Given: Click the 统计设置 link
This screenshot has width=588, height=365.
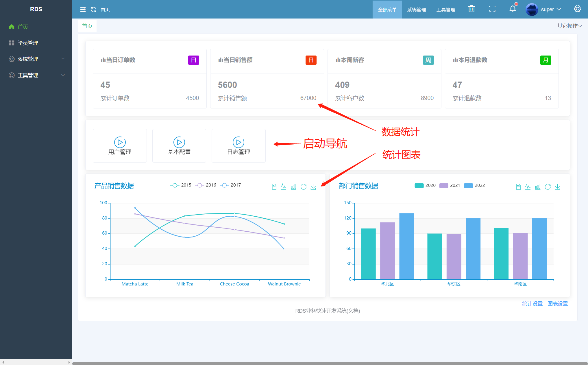Looking at the screenshot, I should [532, 303].
